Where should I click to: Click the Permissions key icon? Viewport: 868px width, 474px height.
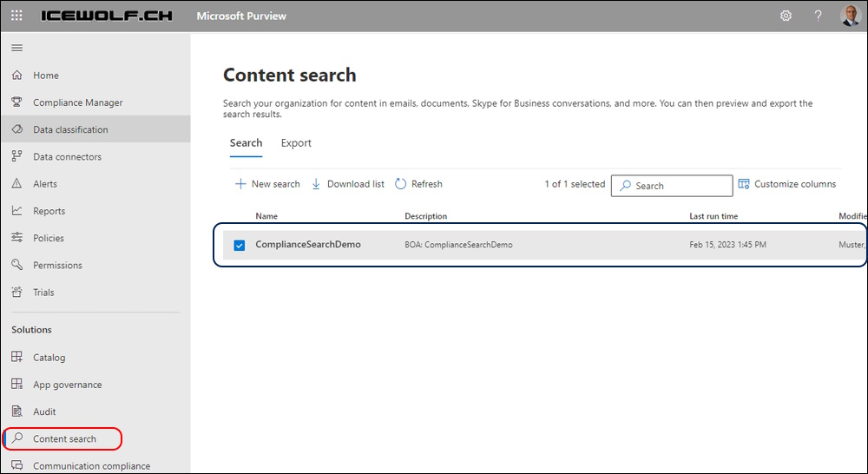(x=17, y=265)
